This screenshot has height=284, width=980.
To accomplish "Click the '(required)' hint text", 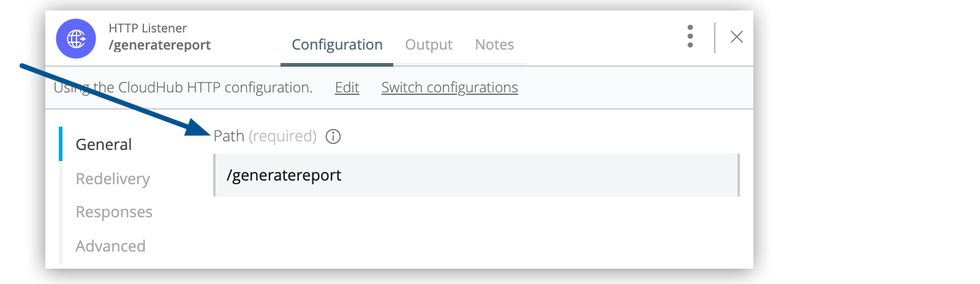I will point(282,136).
